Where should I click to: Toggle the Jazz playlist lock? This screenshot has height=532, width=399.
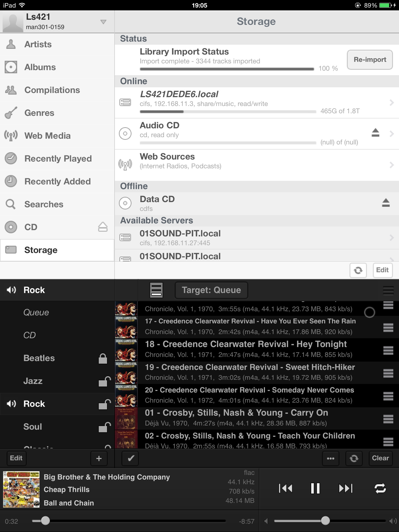[x=104, y=381]
